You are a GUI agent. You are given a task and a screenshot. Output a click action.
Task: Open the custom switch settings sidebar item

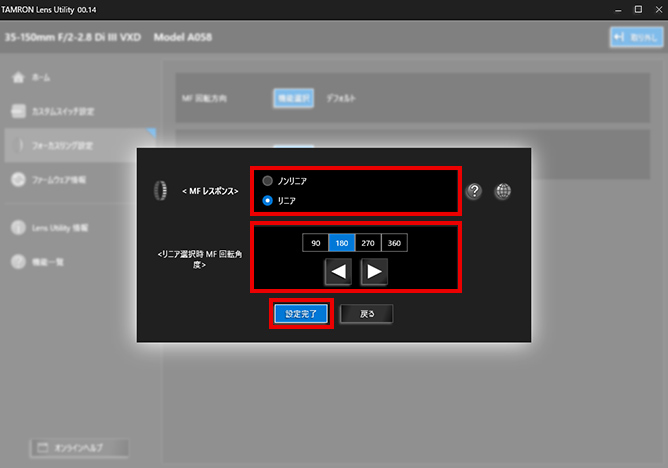[81, 111]
